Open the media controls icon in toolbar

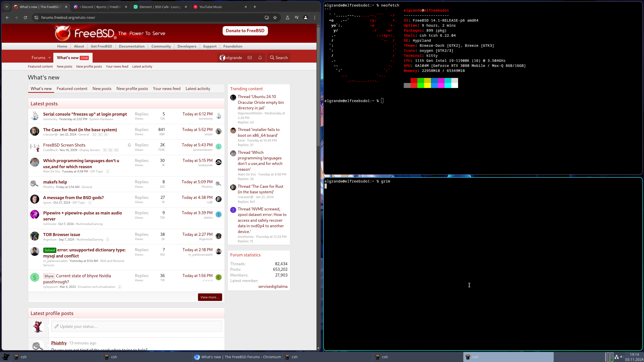point(297,18)
